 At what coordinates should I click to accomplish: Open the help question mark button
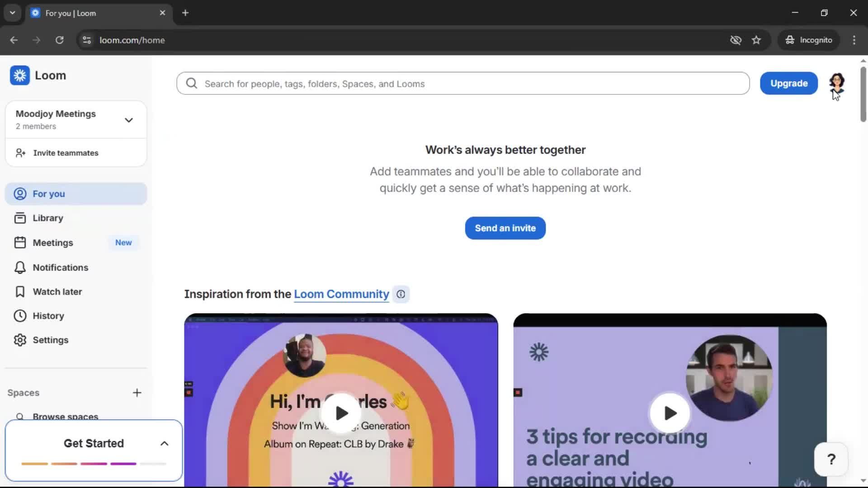831,459
